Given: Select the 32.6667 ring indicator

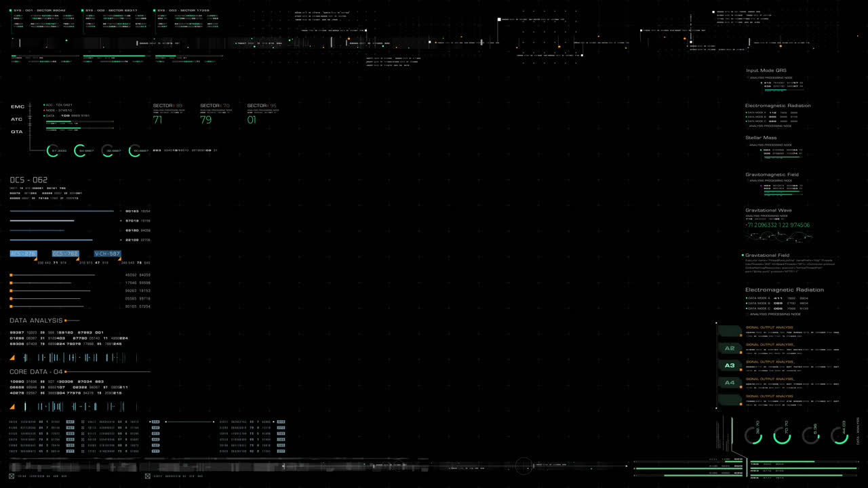Looking at the screenshot, I should click(x=107, y=150).
